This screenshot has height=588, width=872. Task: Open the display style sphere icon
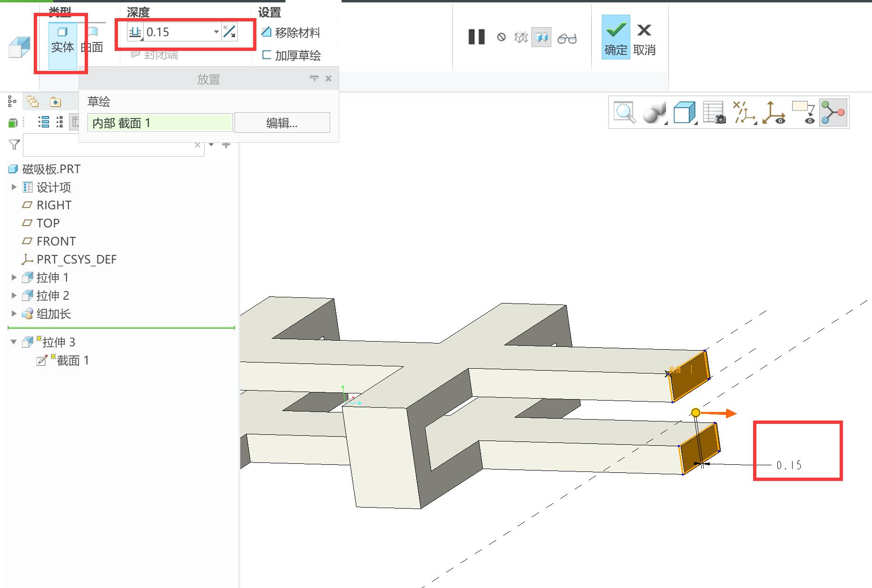[x=655, y=113]
